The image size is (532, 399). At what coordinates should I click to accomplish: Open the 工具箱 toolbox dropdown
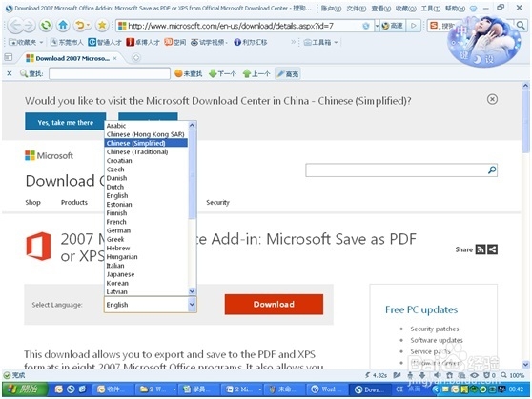click(x=320, y=42)
